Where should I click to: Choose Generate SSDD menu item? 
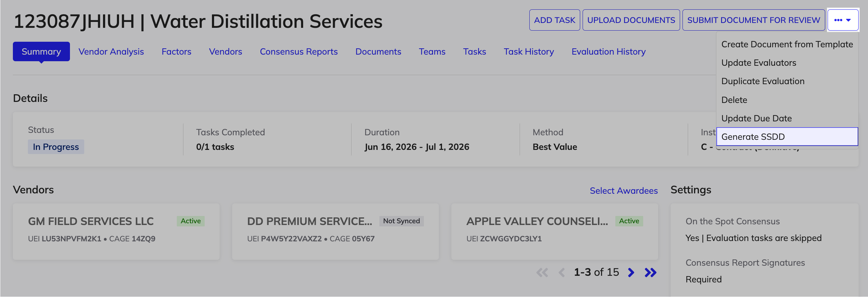pos(787,137)
